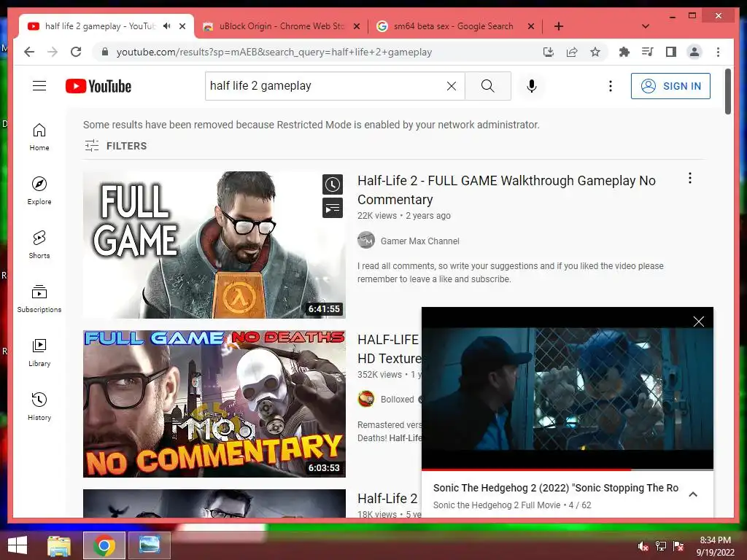Open Library in the sidebar
Screen dimensions: 747x560
point(39,352)
